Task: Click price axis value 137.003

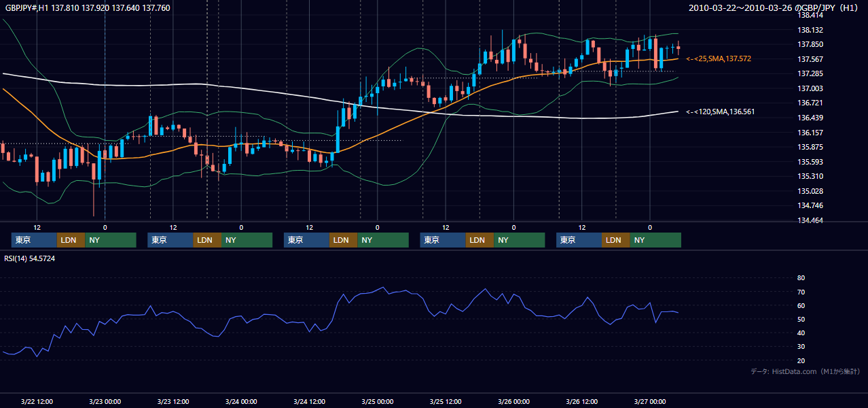Action: tap(810, 88)
